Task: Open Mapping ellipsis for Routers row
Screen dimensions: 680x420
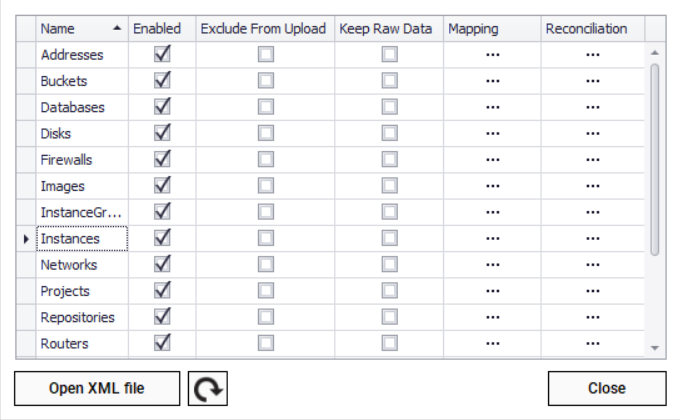Action: tap(492, 344)
